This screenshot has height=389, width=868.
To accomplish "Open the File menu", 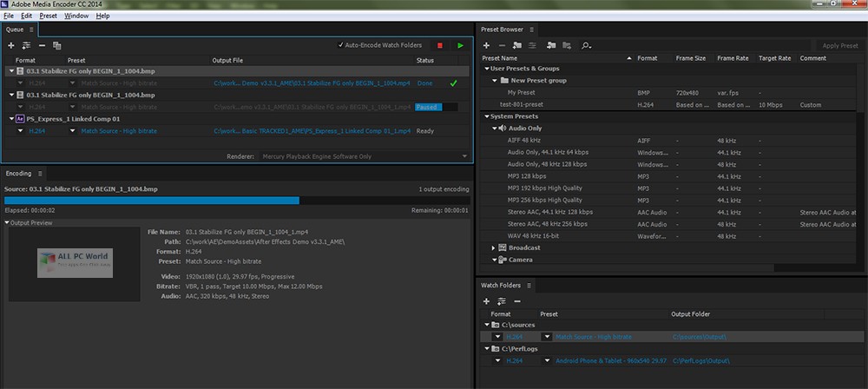I will [x=9, y=16].
